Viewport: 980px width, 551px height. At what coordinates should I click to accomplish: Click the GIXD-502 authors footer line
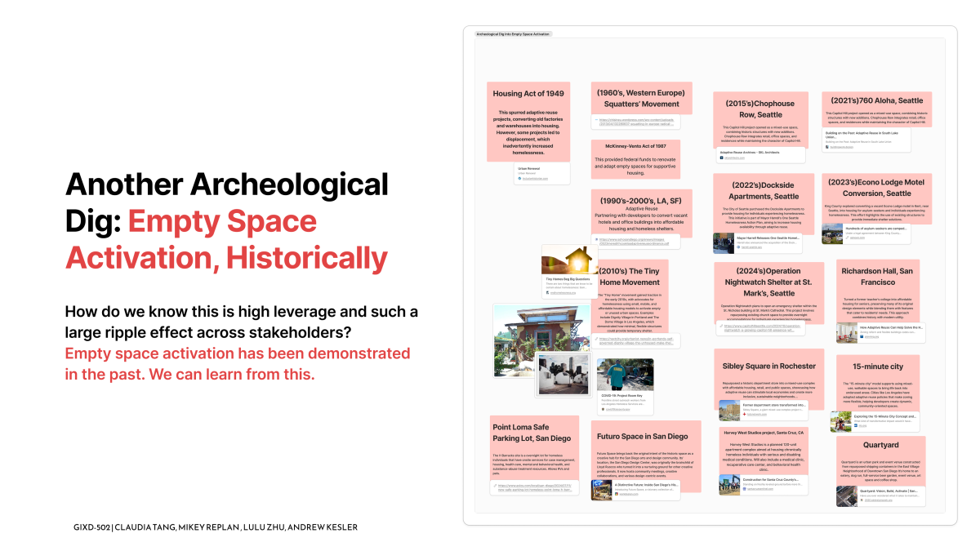[216, 527]
